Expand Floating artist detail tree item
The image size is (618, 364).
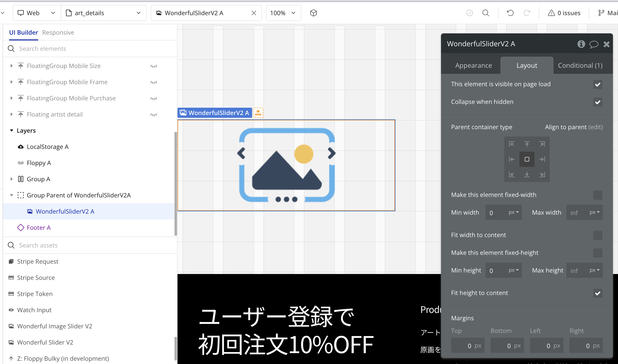pos(11,114)
